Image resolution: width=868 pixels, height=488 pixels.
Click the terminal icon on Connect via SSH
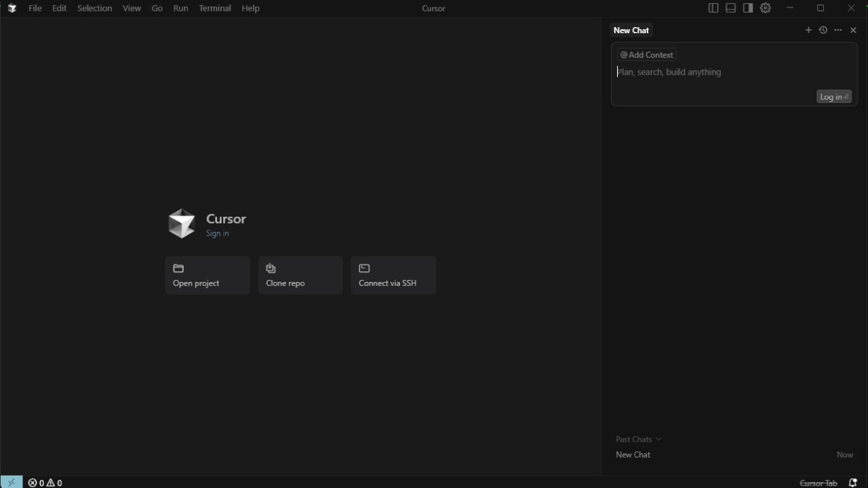(364, 268)
